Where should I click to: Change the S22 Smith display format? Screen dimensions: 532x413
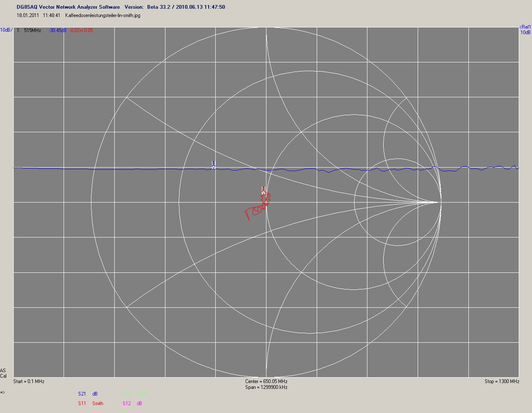tap(142, 394)
